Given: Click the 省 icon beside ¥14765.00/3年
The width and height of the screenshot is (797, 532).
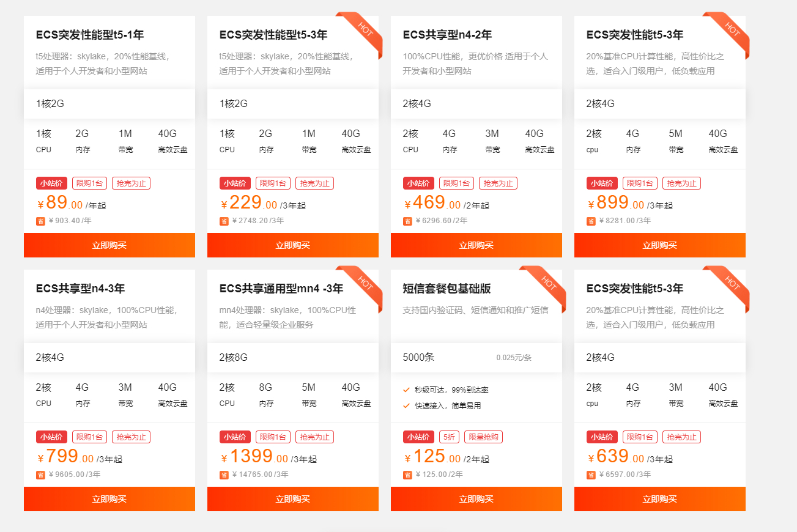Looking at the screenshot, I should point(224,475).
